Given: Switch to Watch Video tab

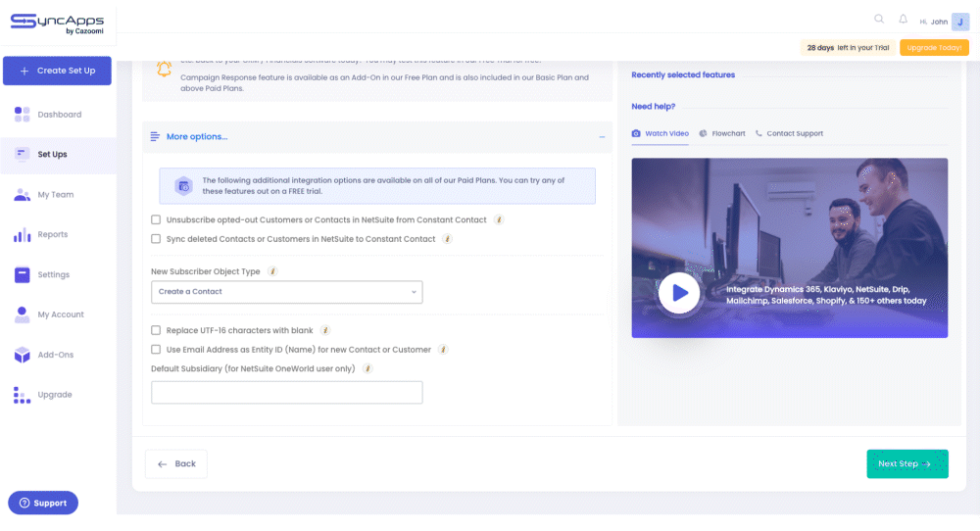Looking at the screenshot, I should click(x=660, y=133).
